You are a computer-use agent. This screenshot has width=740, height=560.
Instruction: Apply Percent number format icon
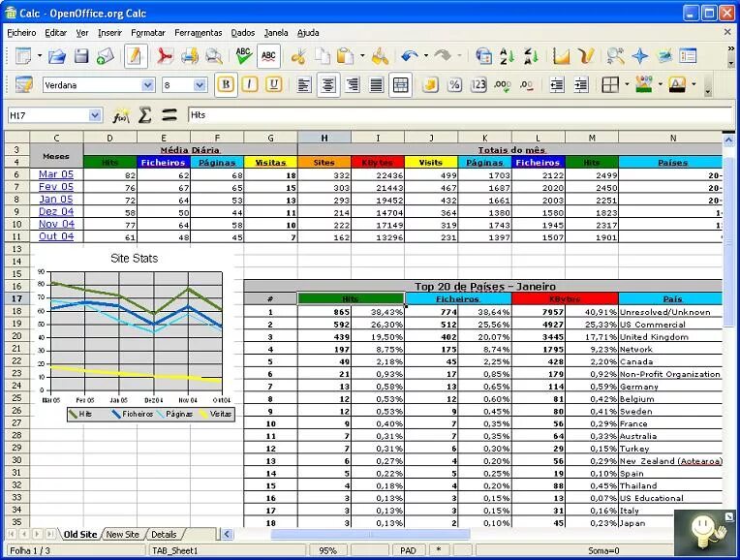pos(454,85)
